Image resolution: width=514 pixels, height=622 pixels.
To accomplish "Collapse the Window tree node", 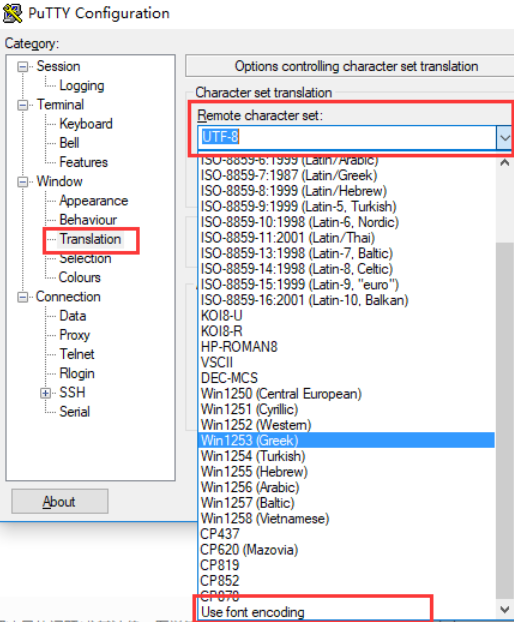I will (x=23, y=182).
